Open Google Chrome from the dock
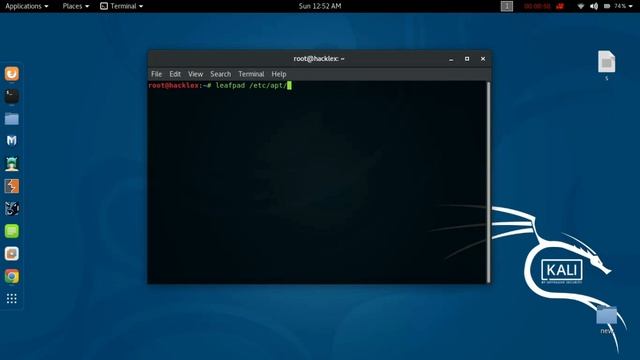Viewport: 640px width, 360px height. click(11, 276)
